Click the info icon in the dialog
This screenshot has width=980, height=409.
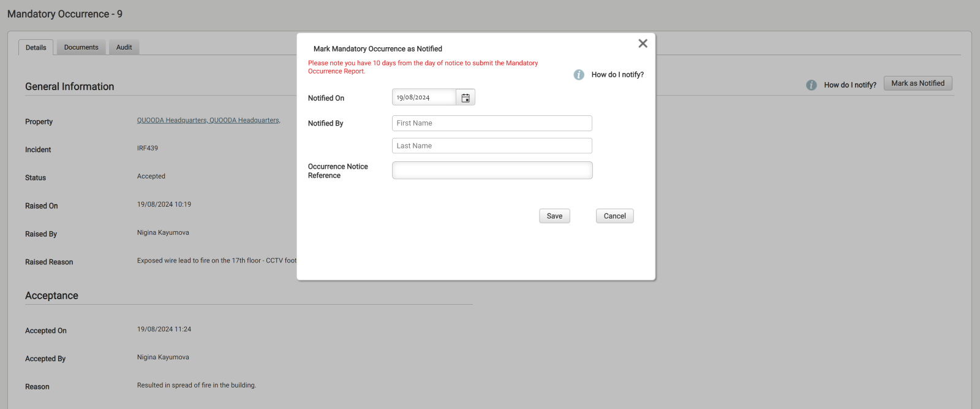click(579, 75)
